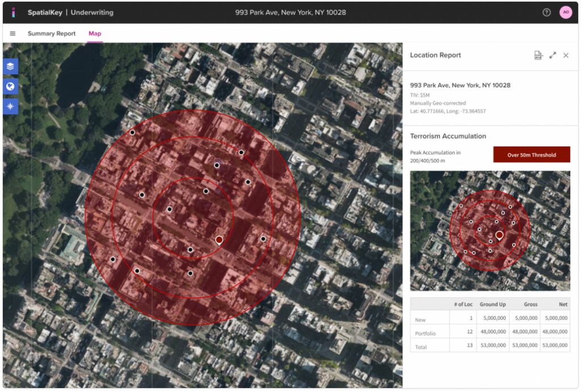Click the SpatialKey logo
The width and height of the screenshot is (581, 392).
pyautogui.click(x=14, y=12)
